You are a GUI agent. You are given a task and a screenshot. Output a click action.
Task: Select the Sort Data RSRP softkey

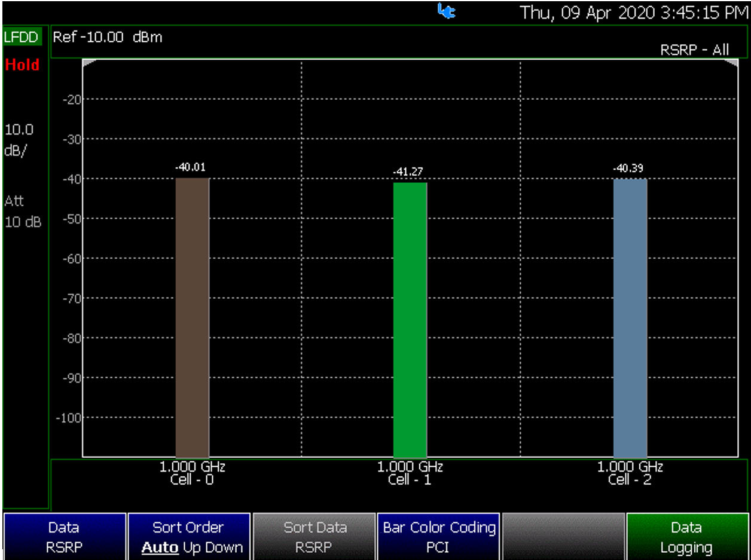[x=314, y=537]
